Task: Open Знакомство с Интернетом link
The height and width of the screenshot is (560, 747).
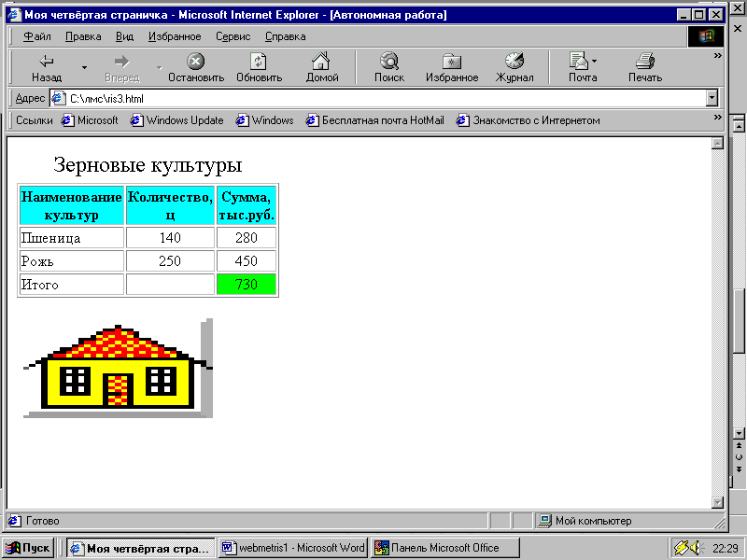Action: coord(529,120)
